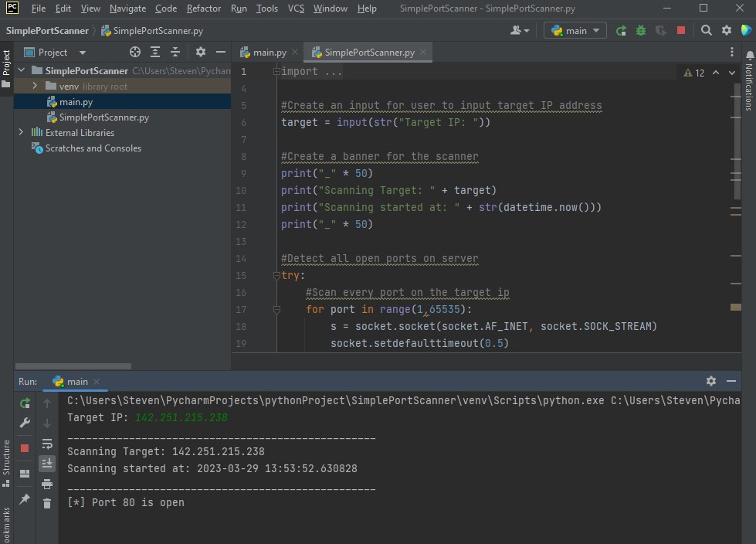Expand the venv folder
This screenshot has height=544, width=756.
[x=35, y=87]
